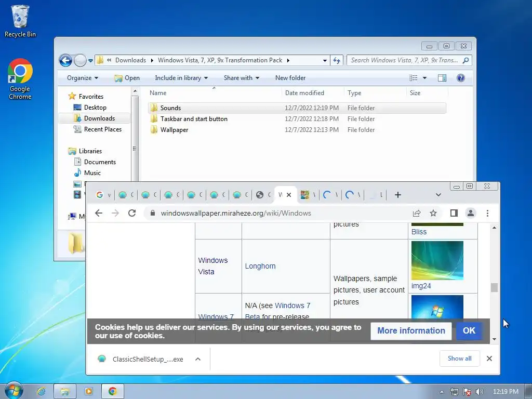The image size is (532, 399).
Task: Expand the Include in library menu
Action: pos(181,78)
